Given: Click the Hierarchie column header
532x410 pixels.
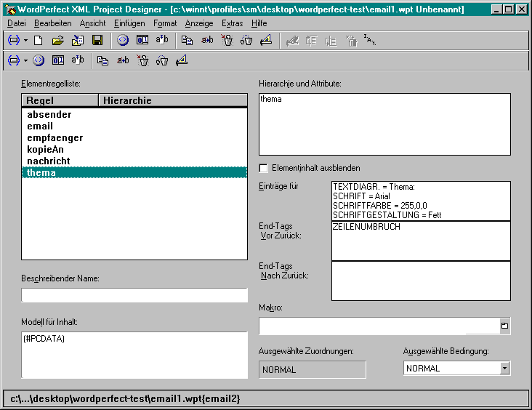Looking at the screenshot, I should pyautogui.click(x=173, y=100).
